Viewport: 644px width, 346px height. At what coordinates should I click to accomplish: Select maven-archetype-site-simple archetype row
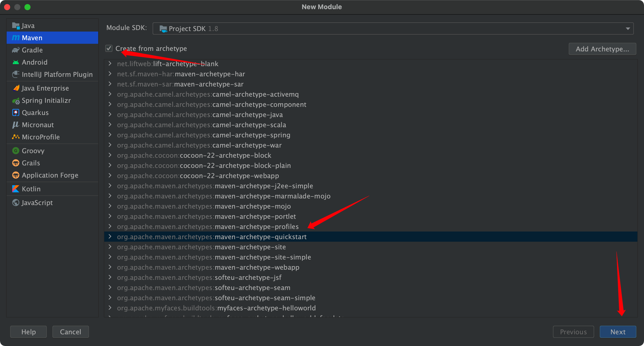pos(263,257)
